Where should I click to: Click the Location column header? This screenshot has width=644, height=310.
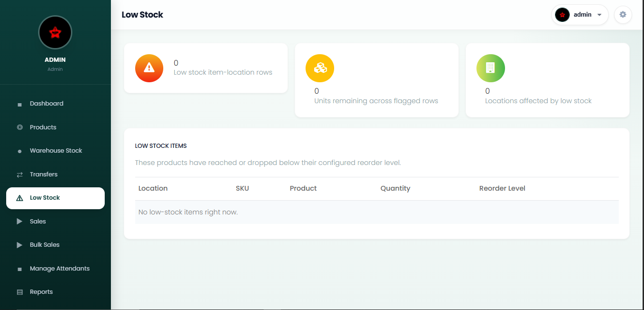[153, 188]
